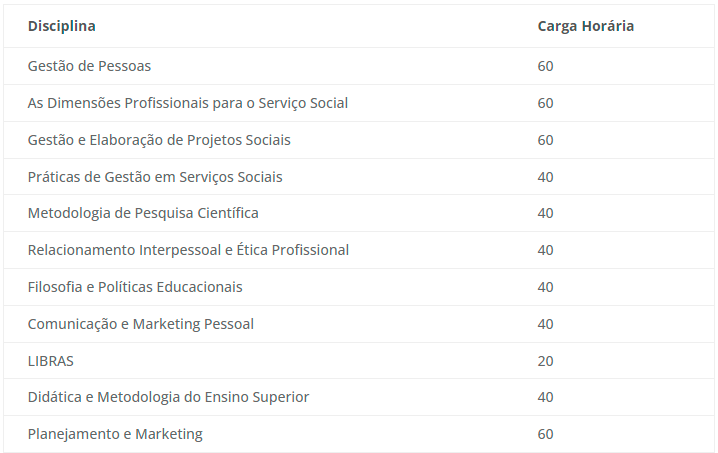Click the 60 value for Gestão de Pessoas
Image resolution: width=718 pixels, height=453 pixels.
coord(545,66)
